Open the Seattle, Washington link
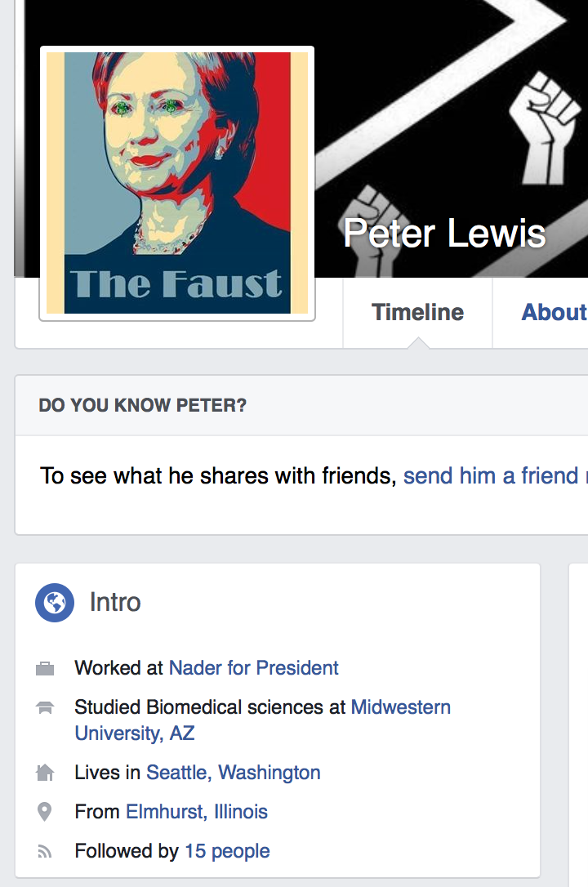 (233, 773)
